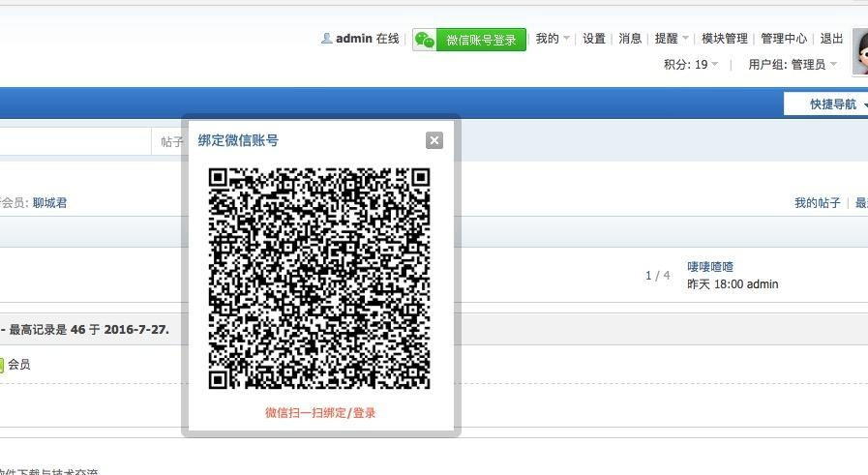Click 退出 to log out
The image size is (868, 475).
pos(831,38)
